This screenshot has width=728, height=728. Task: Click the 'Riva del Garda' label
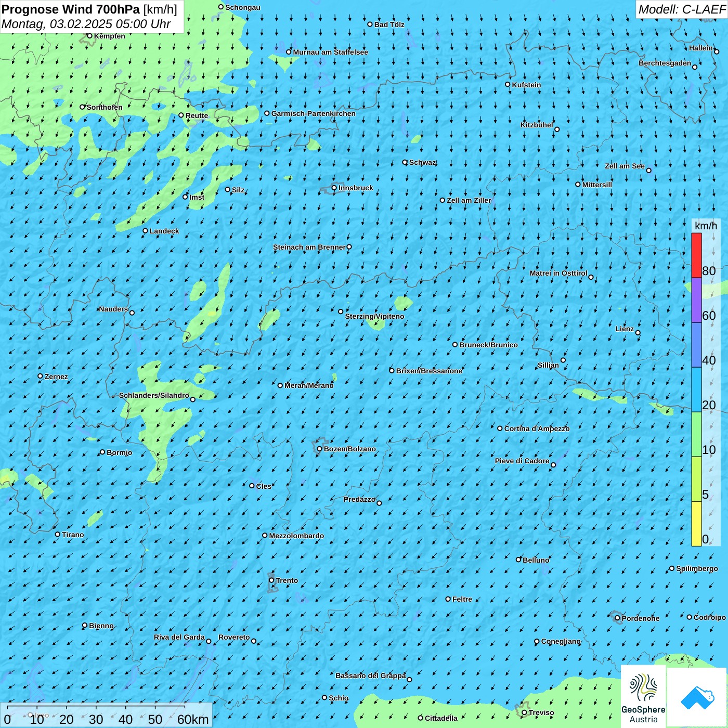pos(179,637)
